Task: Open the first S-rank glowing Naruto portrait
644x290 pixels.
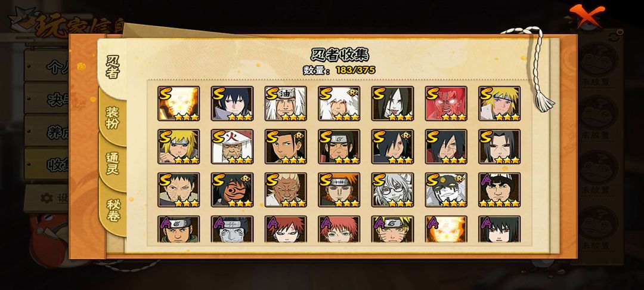Action: coord(179,103)
